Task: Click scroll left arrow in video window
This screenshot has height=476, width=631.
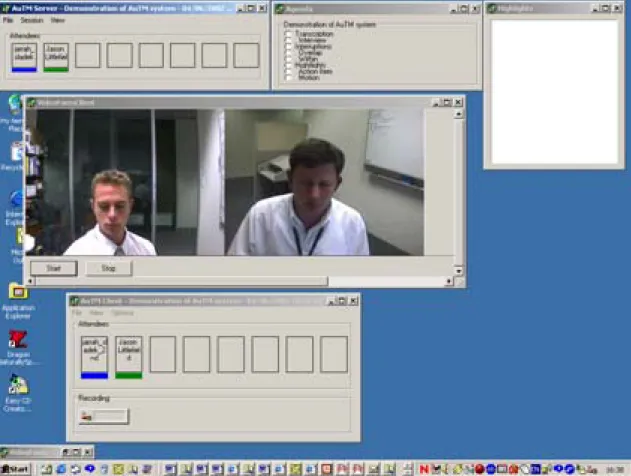Action: 30,281
